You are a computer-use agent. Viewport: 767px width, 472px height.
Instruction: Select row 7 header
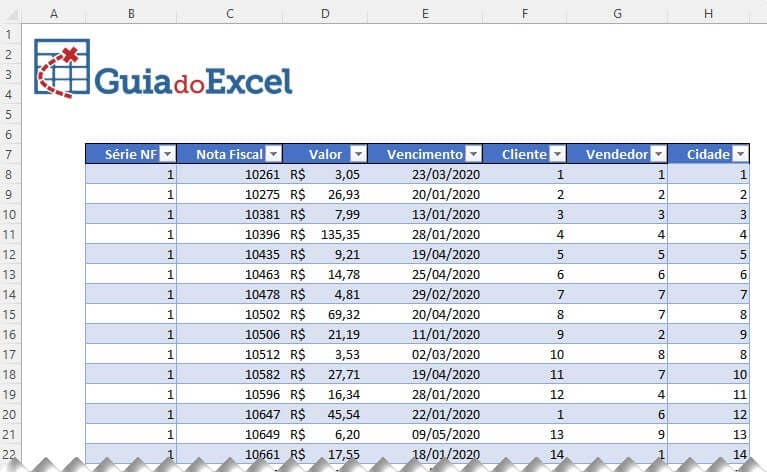click(x=10, y=155)
